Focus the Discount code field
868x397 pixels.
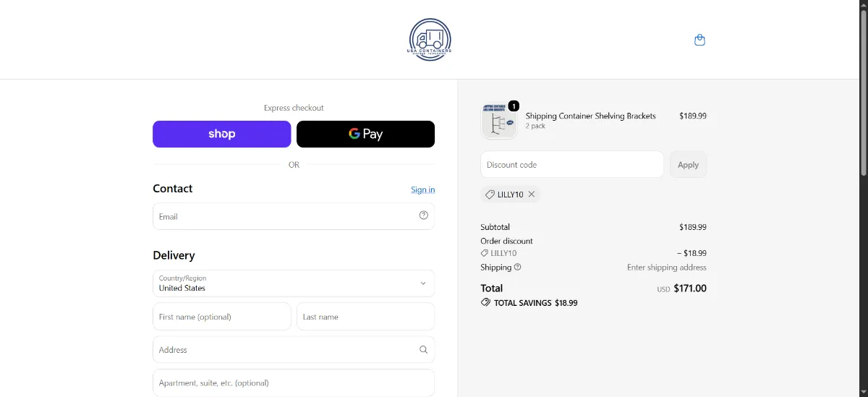tap(572, 164)
